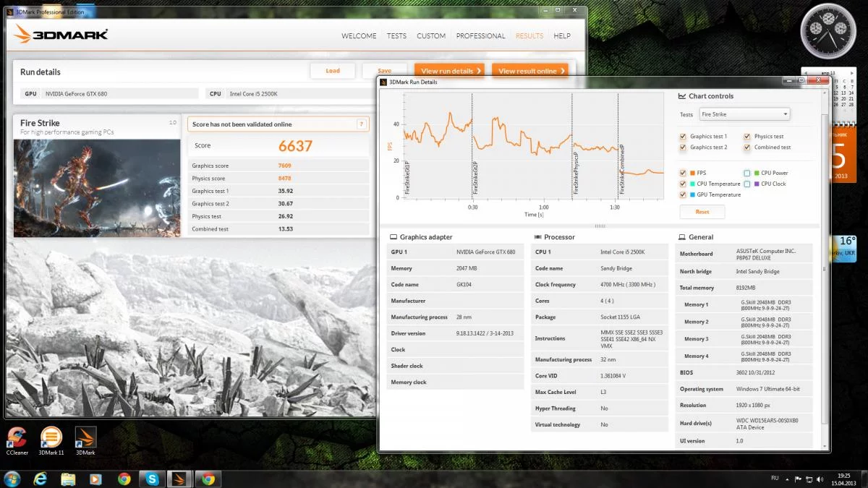Open Windows Media Player from the taskbar
The image size is (868, 488).
click(95, 479)
